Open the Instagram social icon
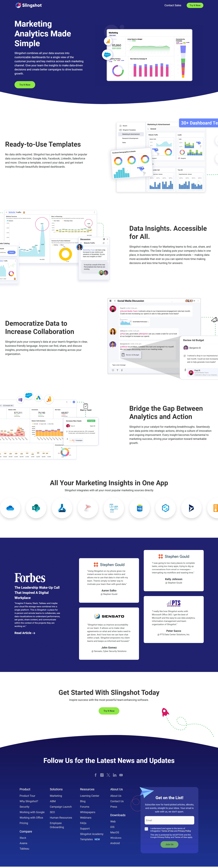Screen dimensions: 218x868 [x=102, y=775]
